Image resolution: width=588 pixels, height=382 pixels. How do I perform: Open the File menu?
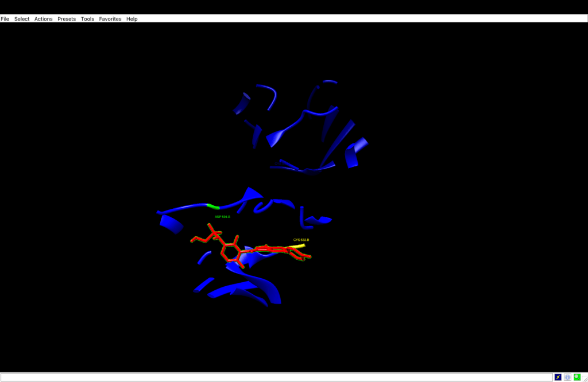coord(5,19)
